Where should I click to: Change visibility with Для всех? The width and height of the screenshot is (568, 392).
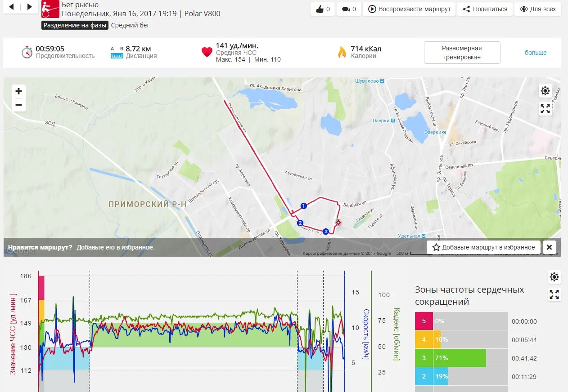pos(537,9)
